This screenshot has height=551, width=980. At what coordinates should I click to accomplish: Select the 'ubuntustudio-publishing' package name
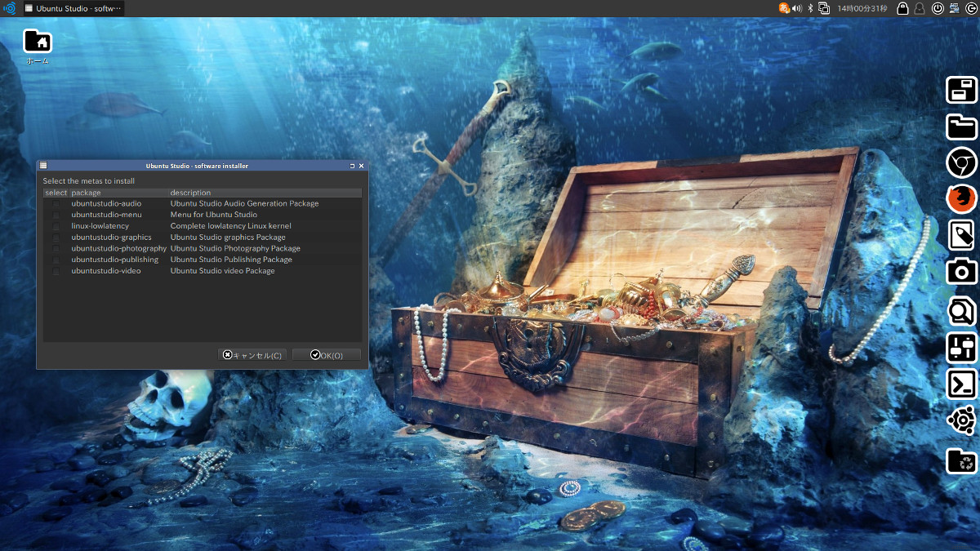(x=114, y=260)
